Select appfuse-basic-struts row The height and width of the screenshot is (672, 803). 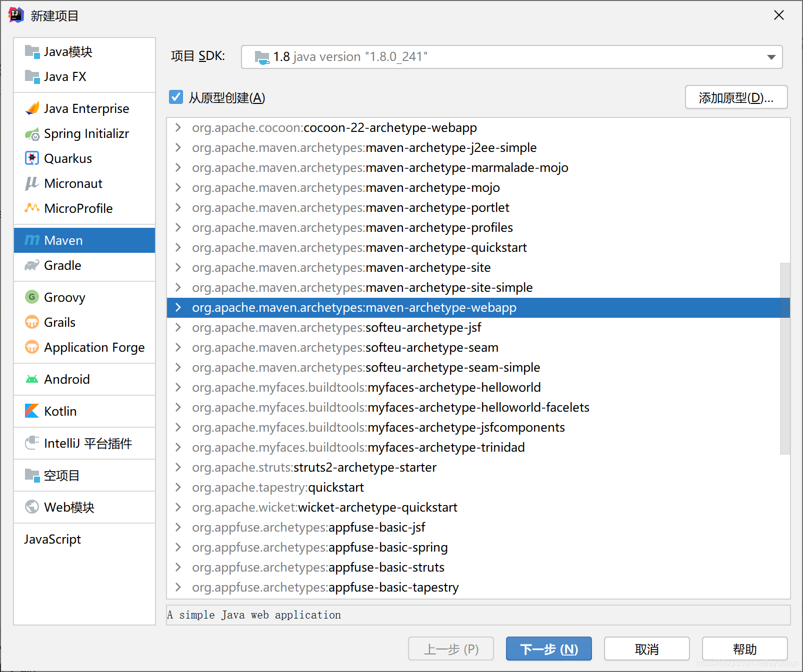click(x=478, y=567)
